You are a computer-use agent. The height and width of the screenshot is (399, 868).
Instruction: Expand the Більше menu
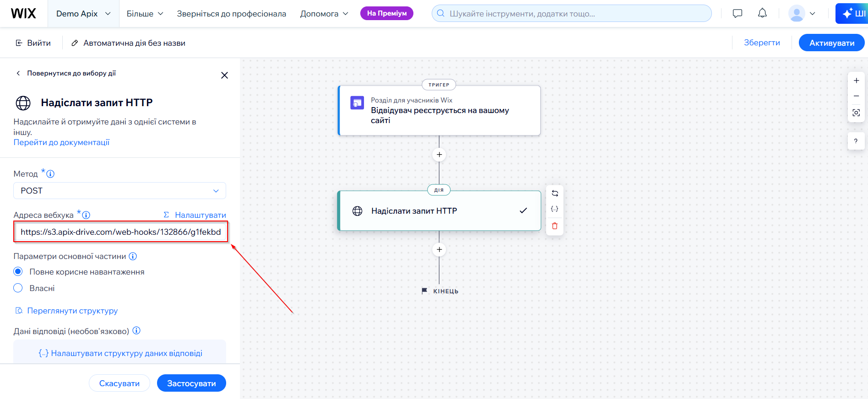point(145,14)
